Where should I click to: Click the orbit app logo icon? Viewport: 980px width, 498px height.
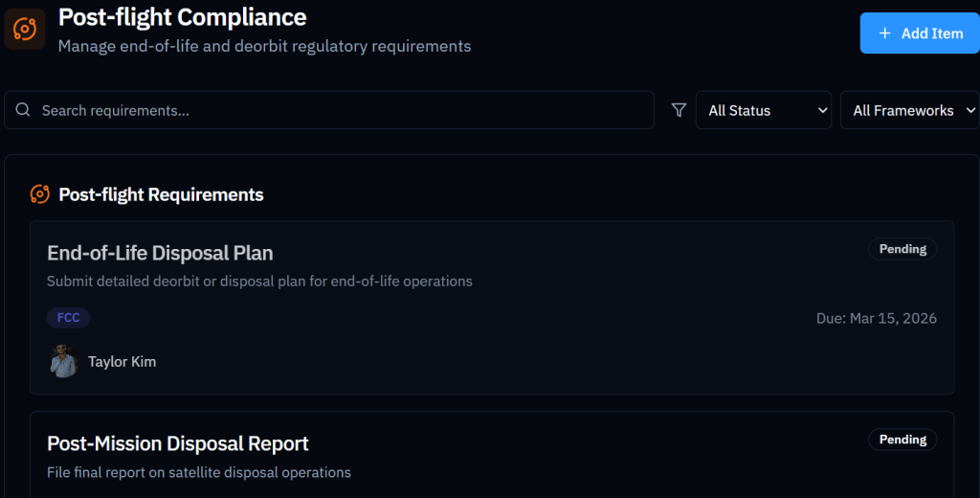[x=25, y=29]
